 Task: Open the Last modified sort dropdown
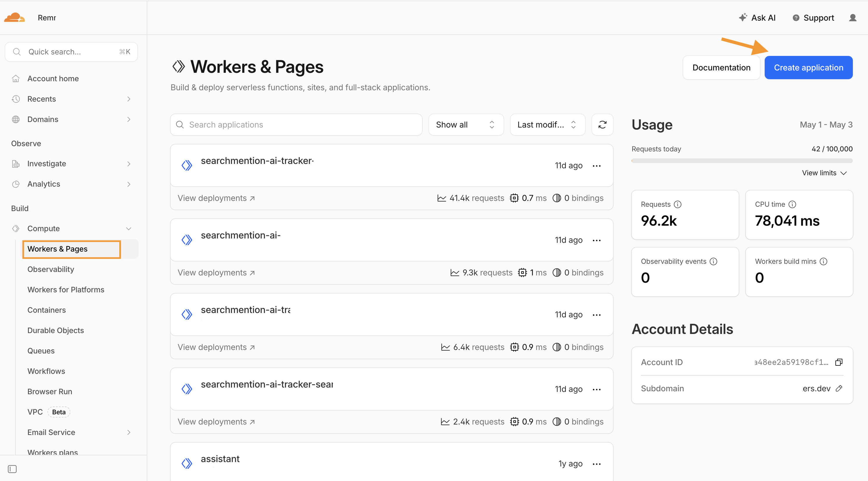tap(547, 125)
